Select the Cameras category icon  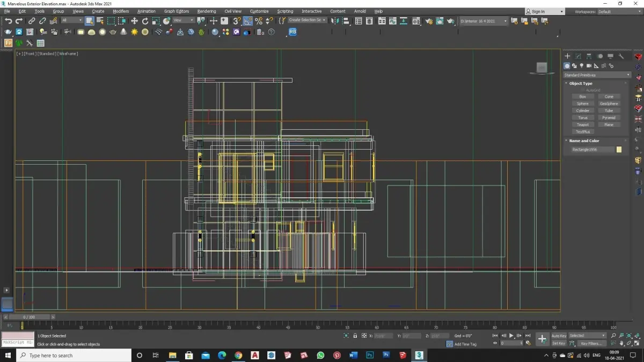tap(589, 66)
